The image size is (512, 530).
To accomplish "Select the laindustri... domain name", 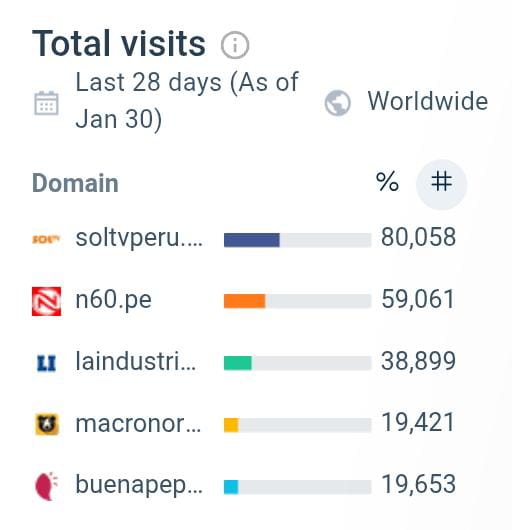I will coord(136,362).
